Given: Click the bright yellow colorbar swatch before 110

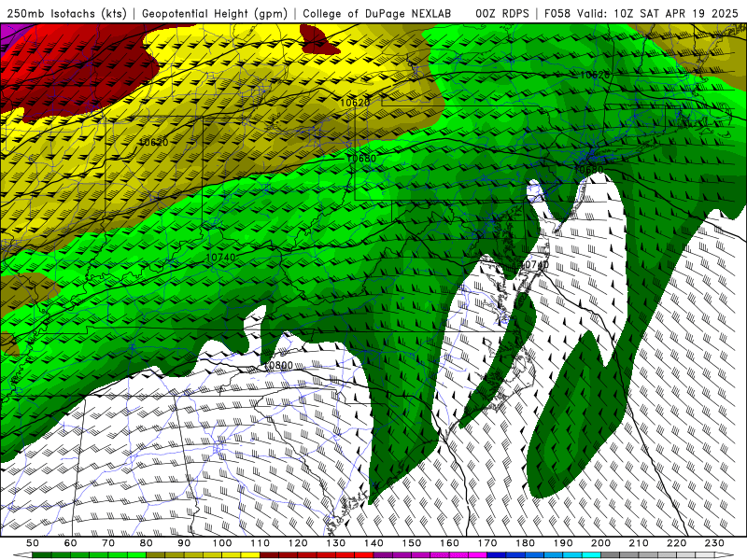Looking at the screenshot, I should (250, 555).
